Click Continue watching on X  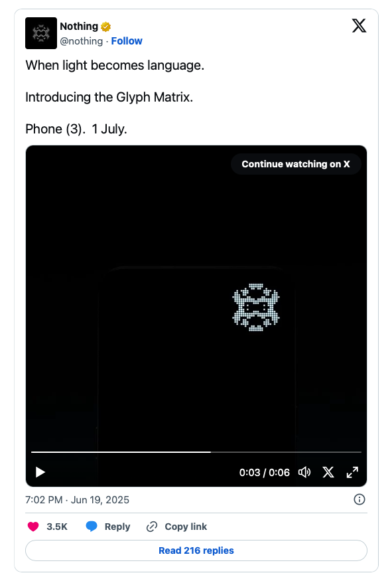pyautogui.click(x=296, y=164)
